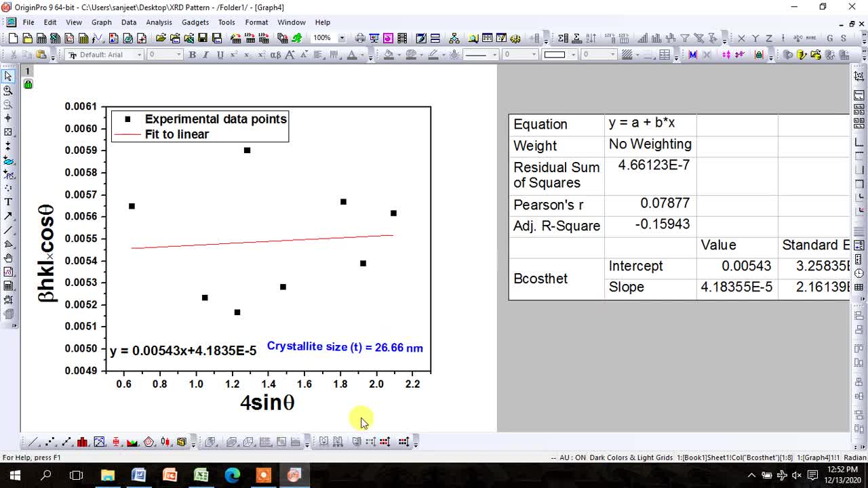The image size is (868, 488).
Task: Select the fit equation label on graph
Action: [x=183, y=351]
